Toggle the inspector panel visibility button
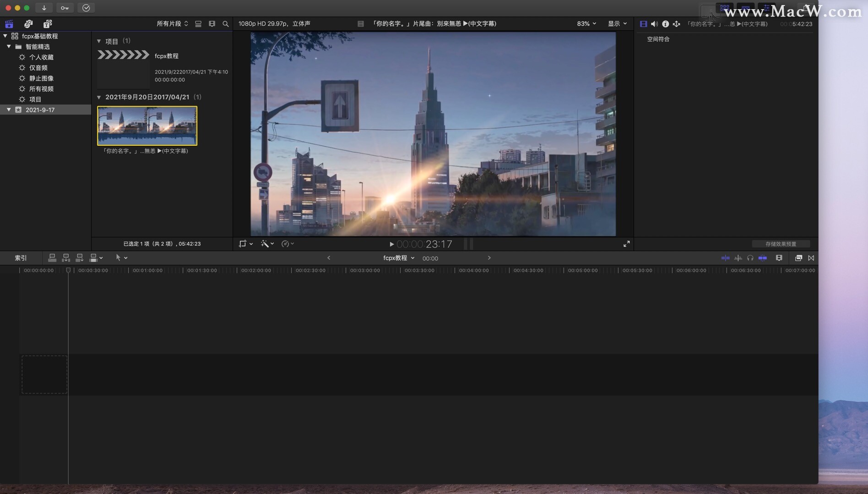This screenshot has width=868, height=494. (x=767, y=8)
